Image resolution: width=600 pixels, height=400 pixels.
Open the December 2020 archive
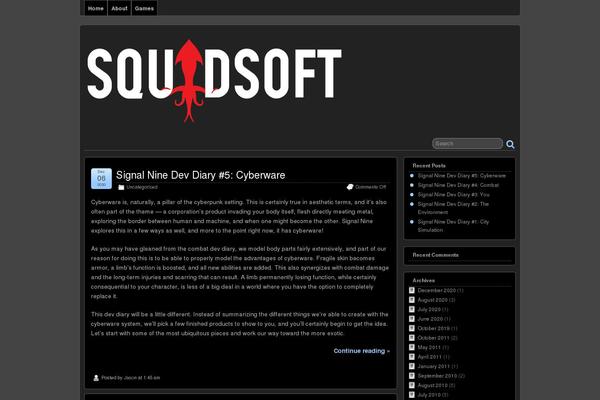click(437, 291)
